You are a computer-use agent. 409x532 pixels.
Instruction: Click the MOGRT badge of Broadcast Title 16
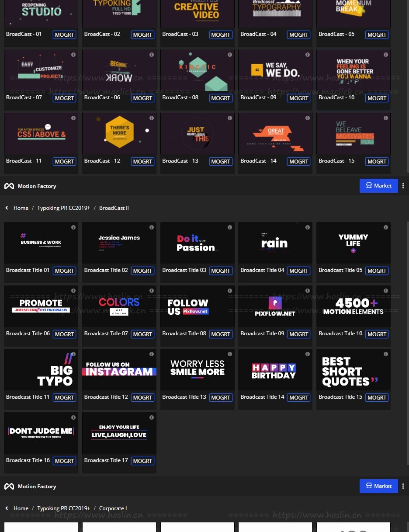pyautogui.click(x=64, y=461)
